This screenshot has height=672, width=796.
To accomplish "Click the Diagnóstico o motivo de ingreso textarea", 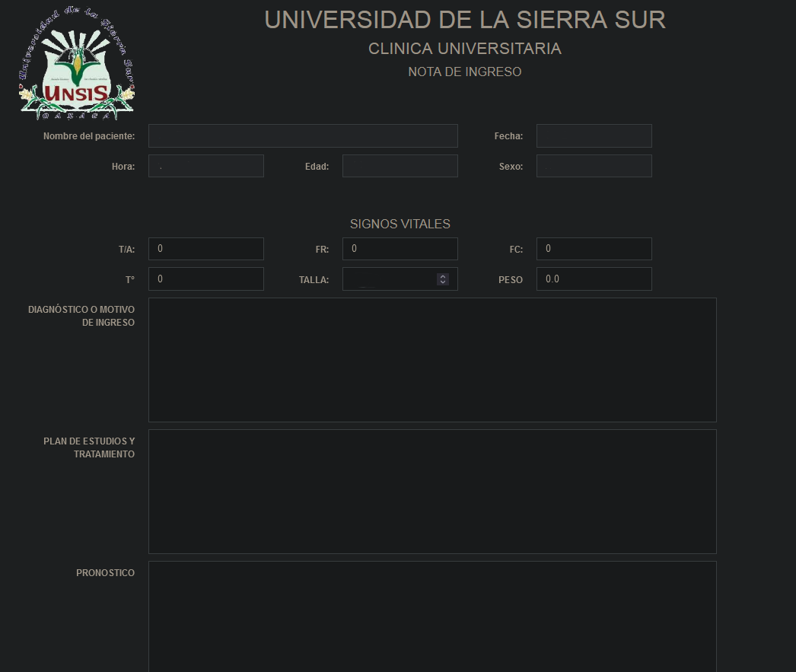I will [x=432, y=360].
